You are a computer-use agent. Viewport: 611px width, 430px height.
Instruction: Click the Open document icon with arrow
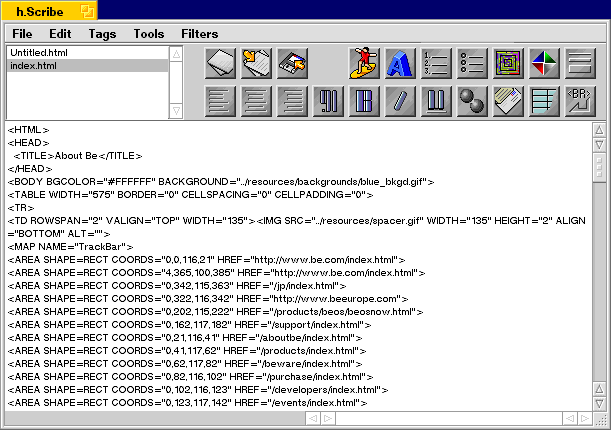coord(256,63)
